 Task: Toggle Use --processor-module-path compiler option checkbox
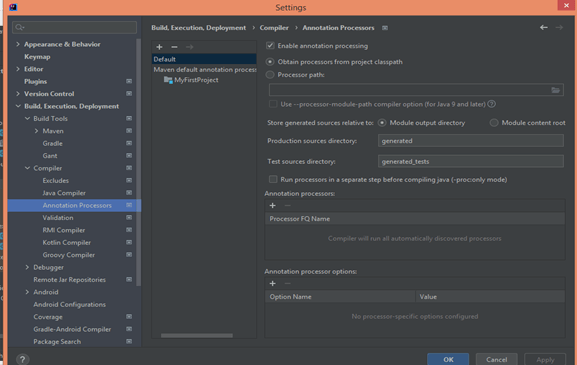point(273,104)
